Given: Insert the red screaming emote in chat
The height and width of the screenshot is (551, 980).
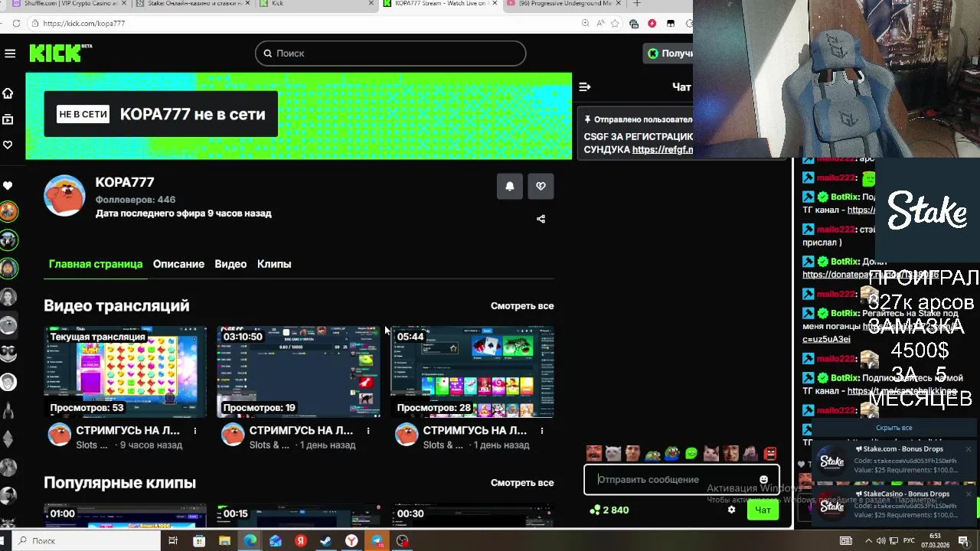Looking at the screenshot, I should [770, 453].
